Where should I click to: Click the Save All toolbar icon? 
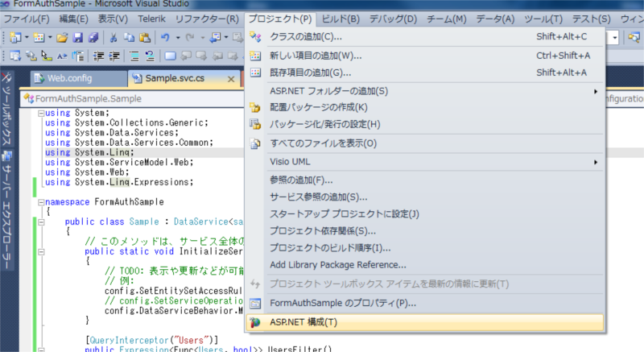(x=93, y=37)
